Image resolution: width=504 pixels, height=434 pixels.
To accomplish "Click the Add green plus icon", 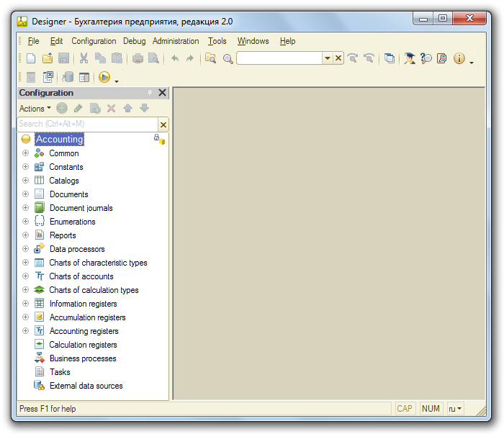I will click(62, 108).
